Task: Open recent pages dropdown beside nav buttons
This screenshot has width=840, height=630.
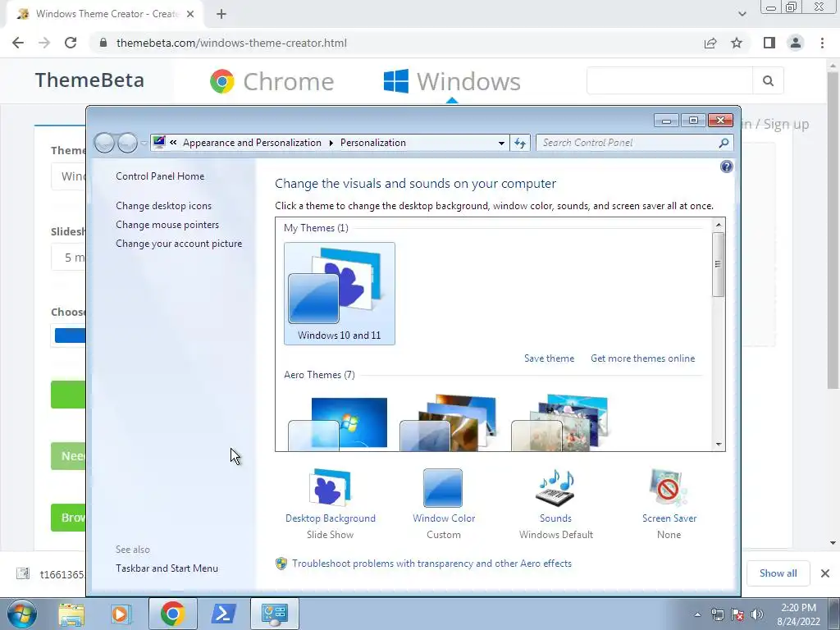Action: point(144,143)
